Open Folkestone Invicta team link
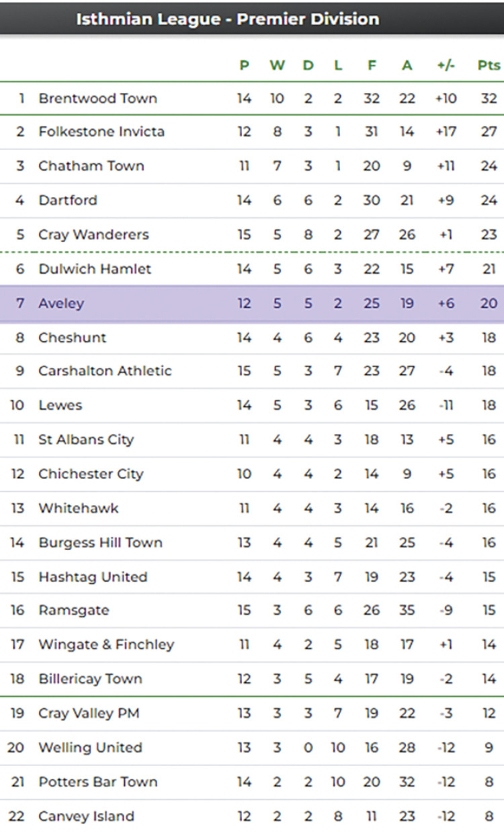 [x=101, y=131]
